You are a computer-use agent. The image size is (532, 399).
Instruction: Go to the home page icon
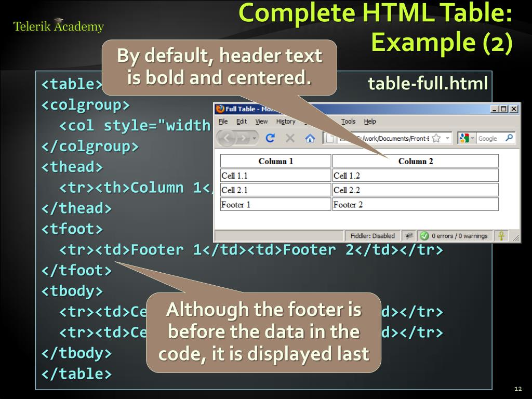pos(310,138)
